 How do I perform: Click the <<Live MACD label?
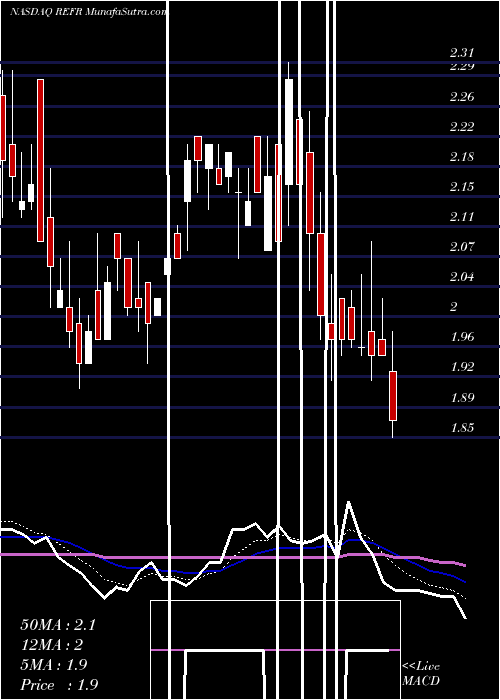pos(421,673)
